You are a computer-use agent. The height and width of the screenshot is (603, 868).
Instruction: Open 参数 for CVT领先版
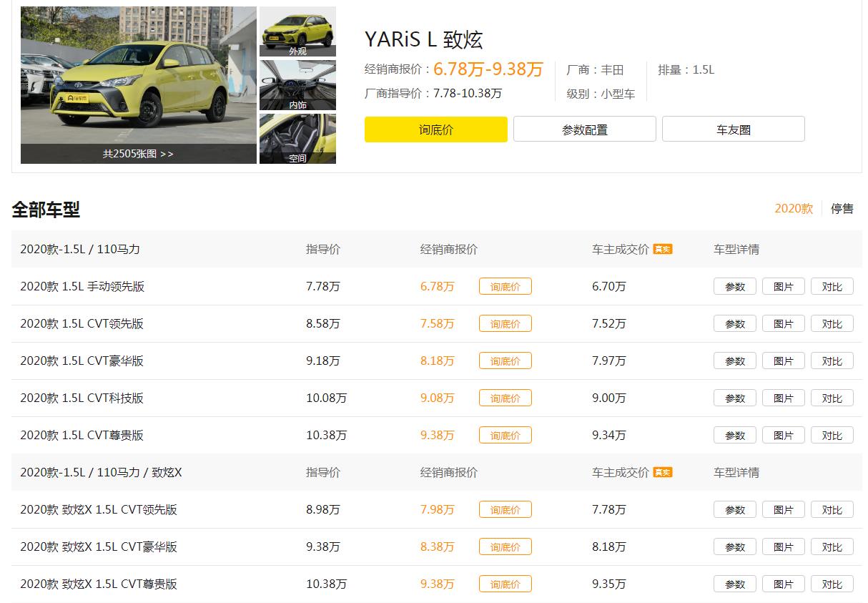pos(734,323)
